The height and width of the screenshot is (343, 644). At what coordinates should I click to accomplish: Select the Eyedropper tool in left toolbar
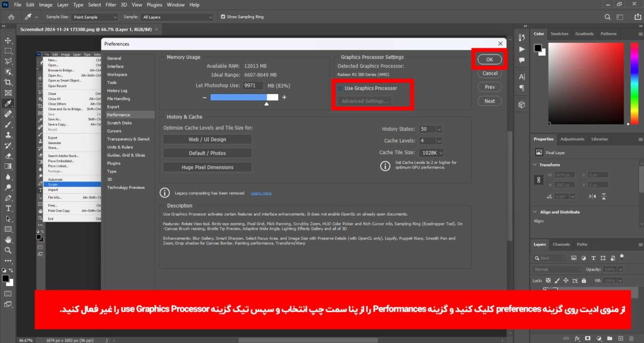(8, 103)
